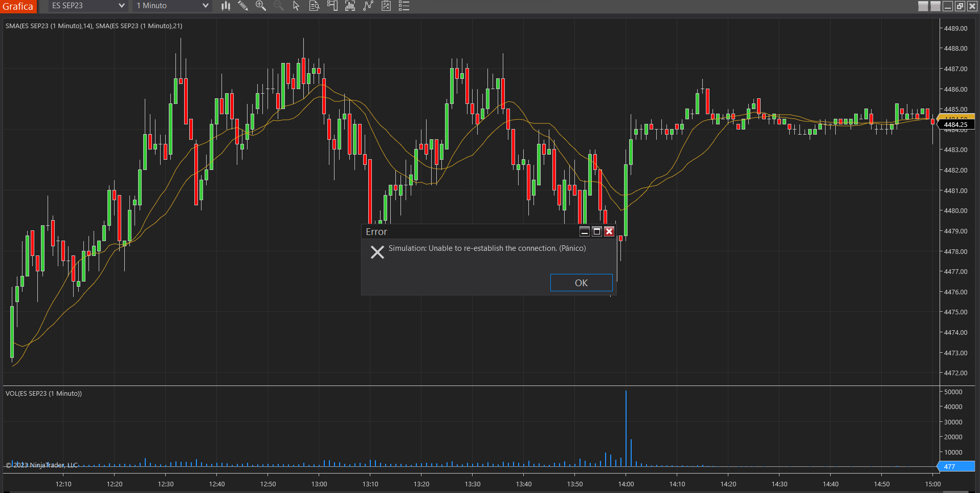This screenshot has height=493, width=980.
Task: Open the chart properties list icon
Action: pyautogui.click(x=404, y=6)
